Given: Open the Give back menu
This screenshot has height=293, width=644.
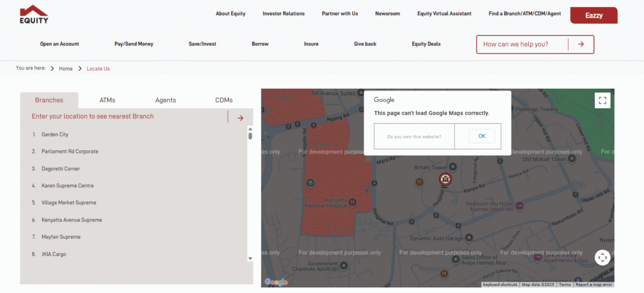Looking at the screenshot, I should pos(365,44).
